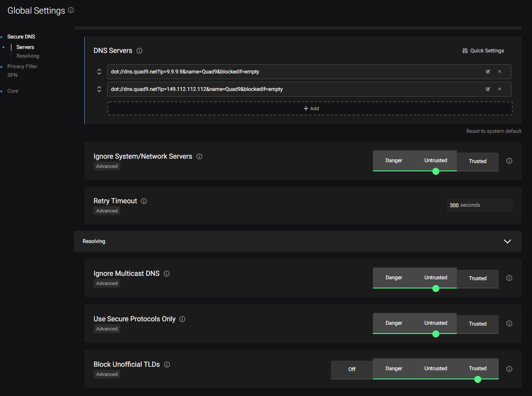
Task: Click the Add DNS server button
Action: point(310,108)
